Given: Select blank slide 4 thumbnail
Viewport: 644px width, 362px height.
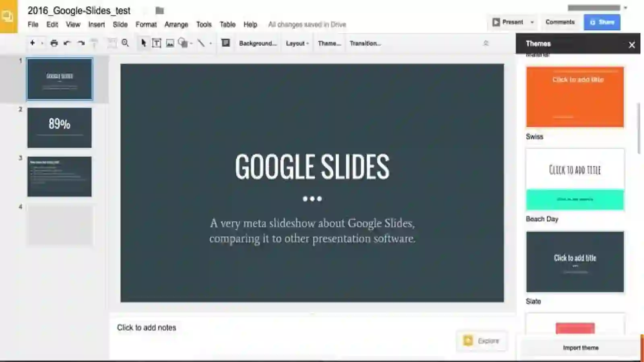Looking at the screenshot, I should pyautogui.click(x=60, y=225).
